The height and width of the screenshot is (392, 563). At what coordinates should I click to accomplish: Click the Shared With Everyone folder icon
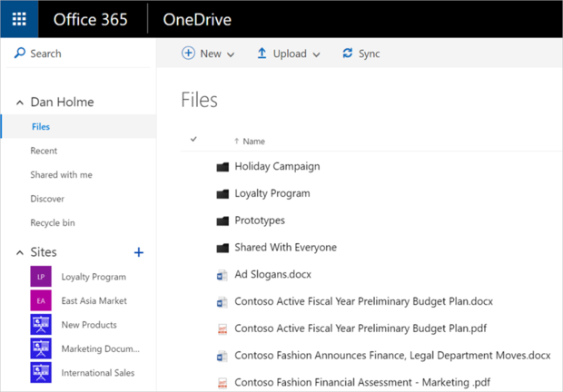222,248
